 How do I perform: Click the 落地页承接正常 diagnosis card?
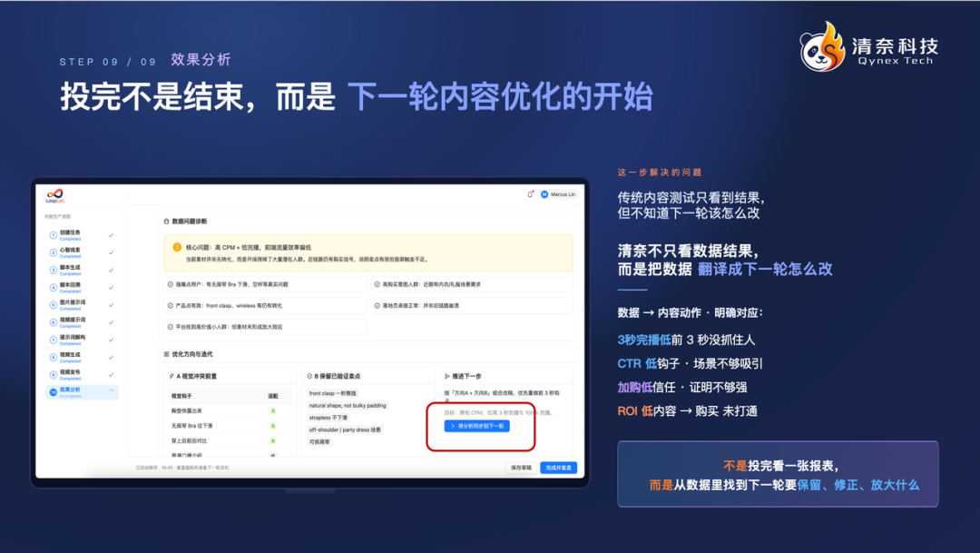click(472, 305)
